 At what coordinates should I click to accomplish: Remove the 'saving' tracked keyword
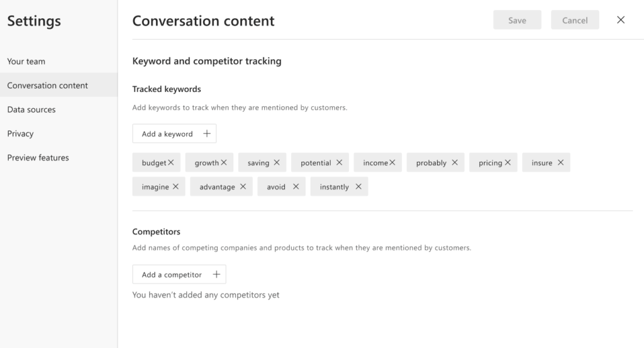coord(277,163)
